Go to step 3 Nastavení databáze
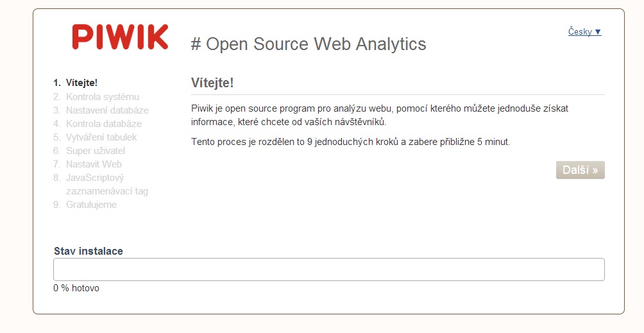 (x=101, y=110)
